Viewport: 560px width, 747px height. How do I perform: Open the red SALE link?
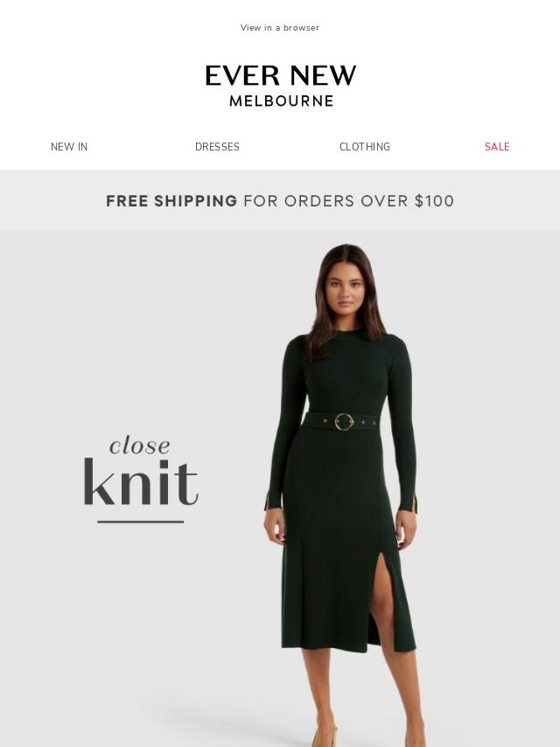click(497, 147)
